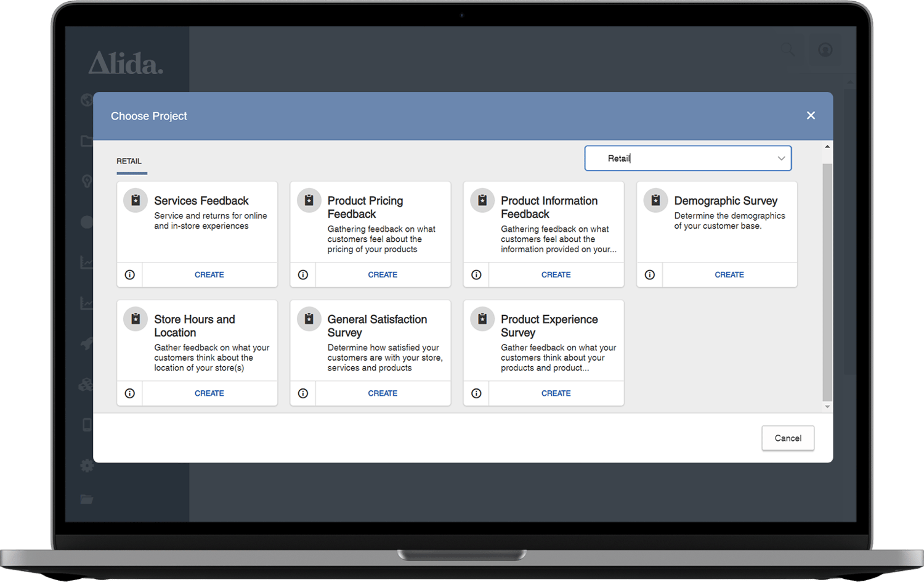Select the RETAIL tab
Viewport: 924px width, 582px height.
tap(129, 162)
